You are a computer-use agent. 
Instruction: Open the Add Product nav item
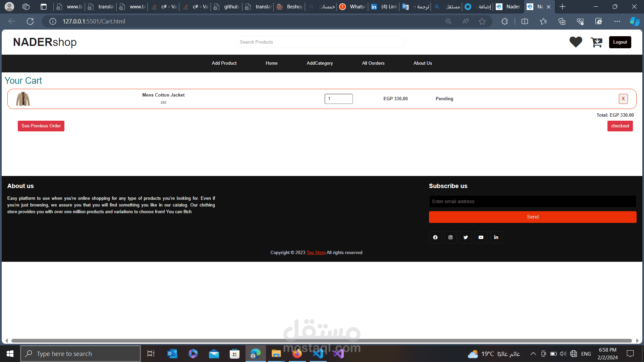point(224,63)
